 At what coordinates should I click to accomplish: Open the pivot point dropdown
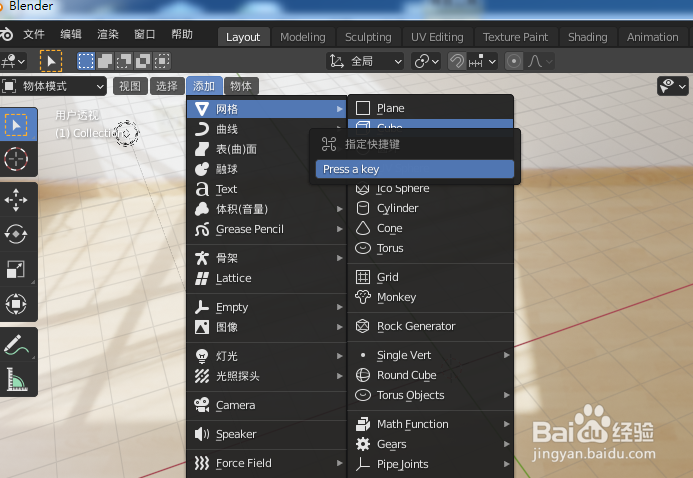pos(426,61)
